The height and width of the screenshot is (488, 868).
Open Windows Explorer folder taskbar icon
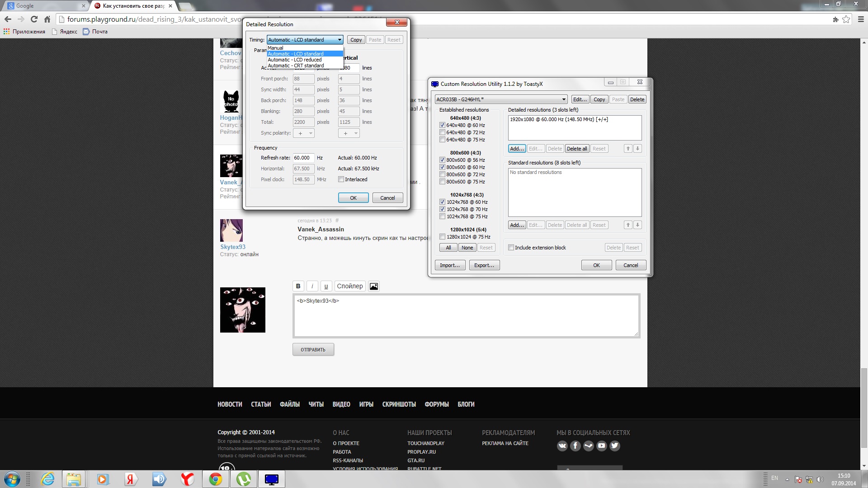[74, 479]
